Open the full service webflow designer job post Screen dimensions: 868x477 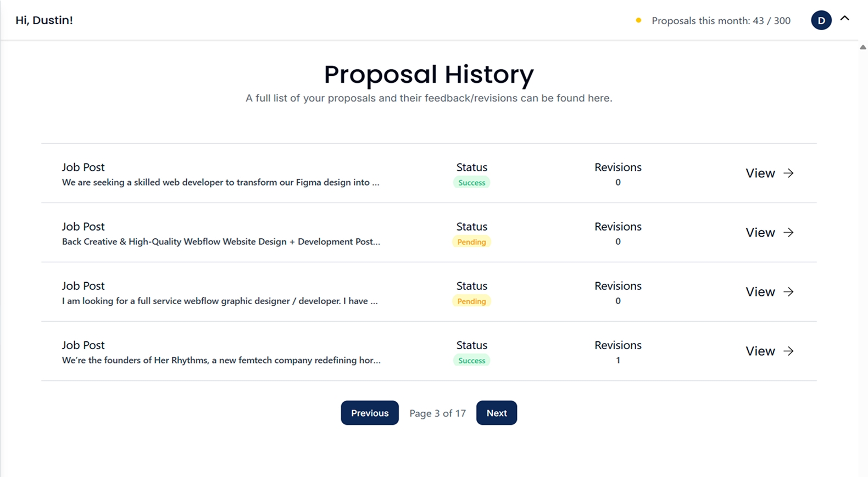coord(220,301)
